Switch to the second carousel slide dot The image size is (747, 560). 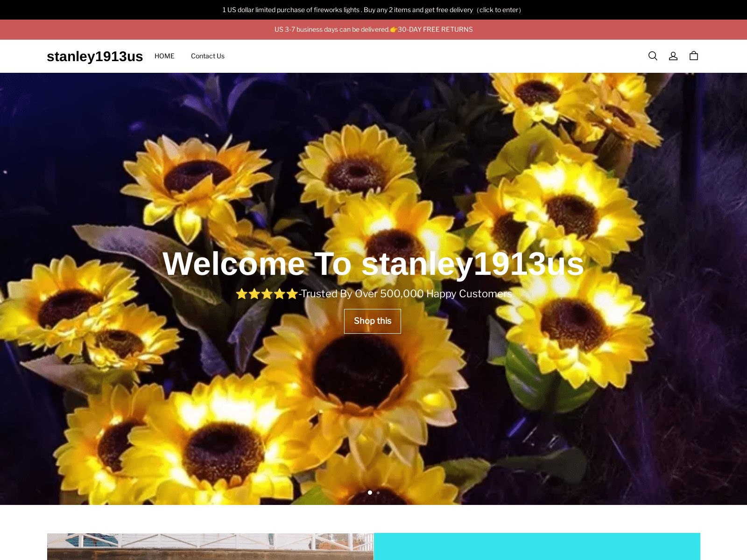click(x=378, y=492)
